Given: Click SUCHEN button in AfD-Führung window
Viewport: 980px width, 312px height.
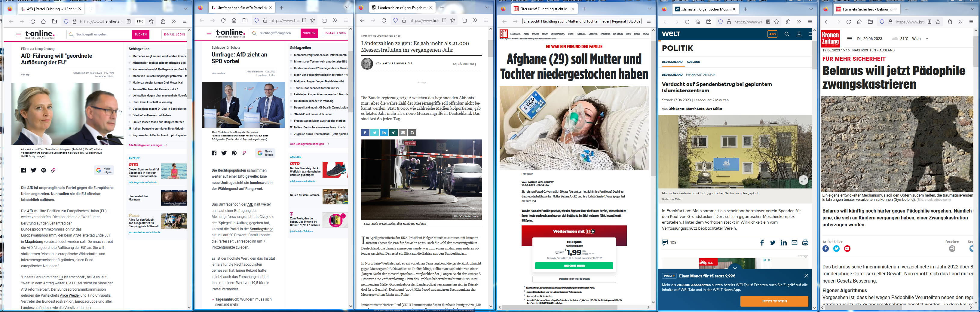Looking at the screenshot, I should tap(140, 34).
